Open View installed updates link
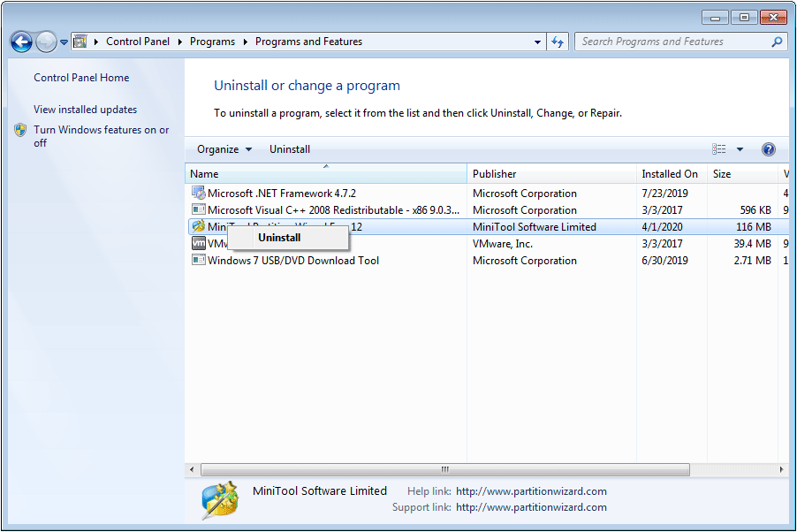 (x=86, y=110)
